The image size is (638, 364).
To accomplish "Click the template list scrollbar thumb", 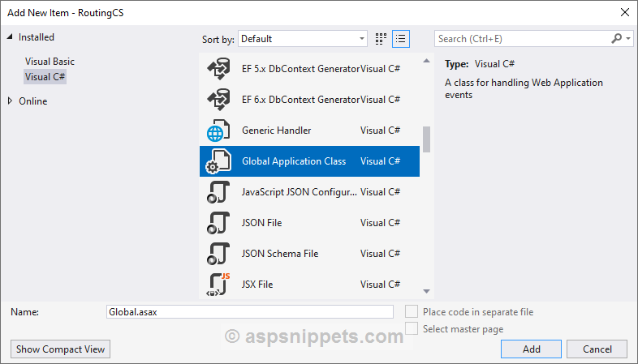I will click(426, 139).
